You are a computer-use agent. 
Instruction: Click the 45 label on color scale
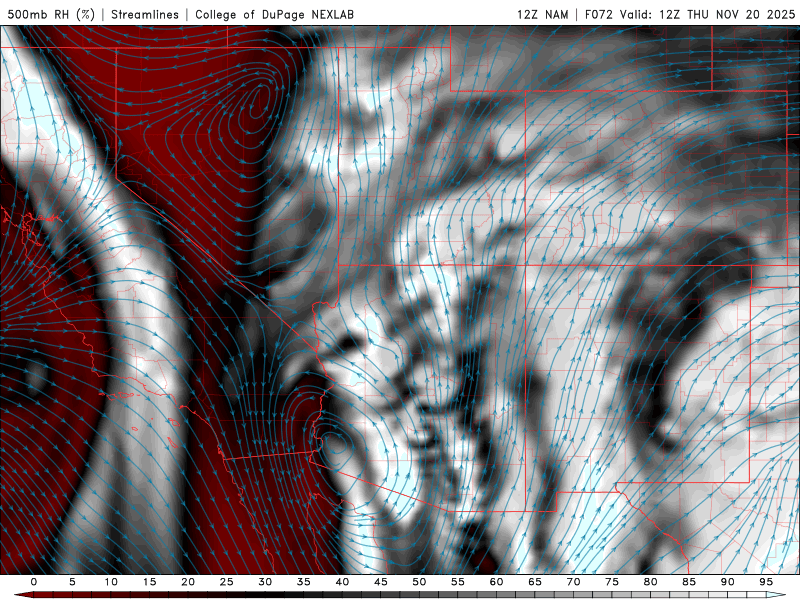coord(381,582)
